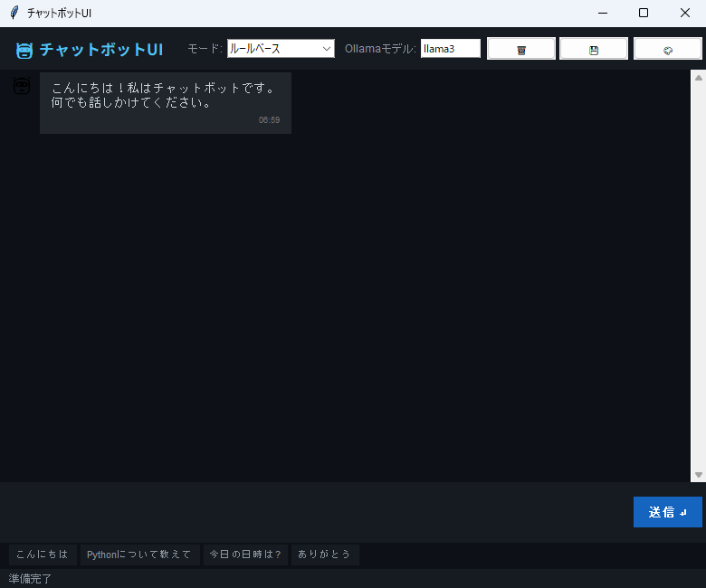Click the チャットボットUI header title
Viewport: 706px width, 588px height.
101,50
